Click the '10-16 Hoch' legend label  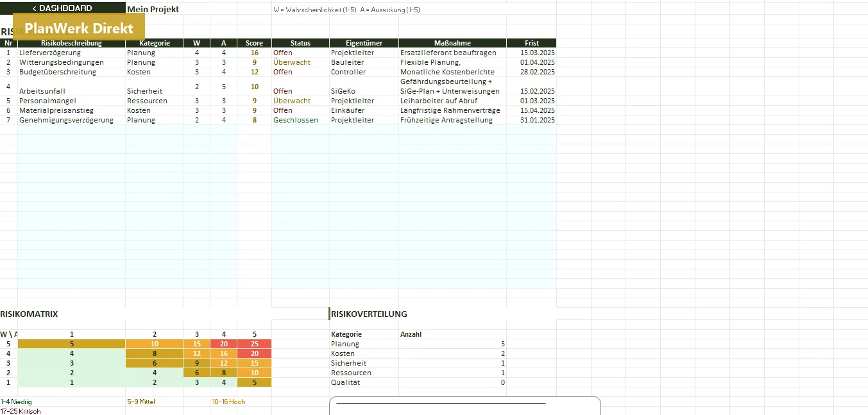[228, 402]
